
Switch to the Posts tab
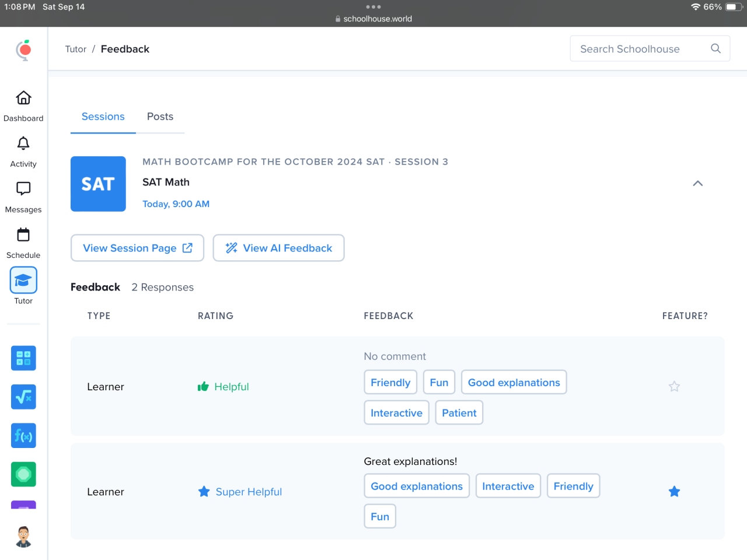tap(160, 117)
